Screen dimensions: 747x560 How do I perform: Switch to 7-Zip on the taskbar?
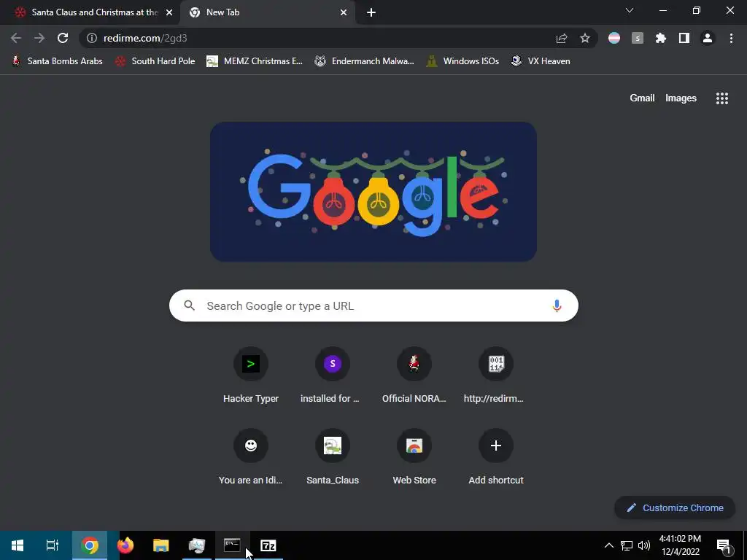click(x=268, y=545)
